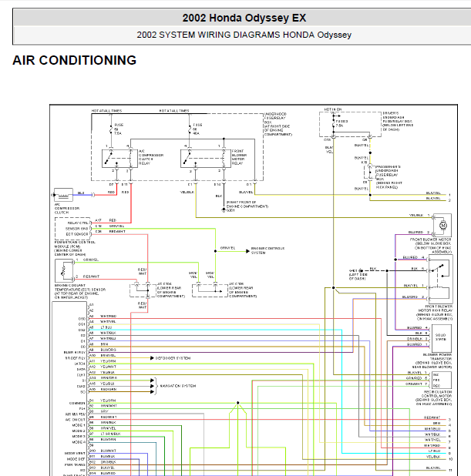Click the 'SENSOR GND' pin label
The height and width of the screenshot is (476, 471).
click(77, 229)
